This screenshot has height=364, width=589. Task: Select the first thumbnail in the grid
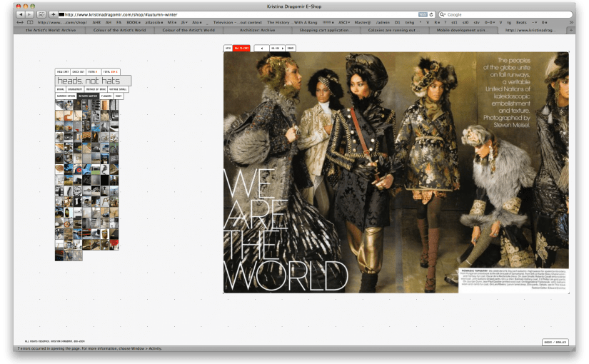59,105
